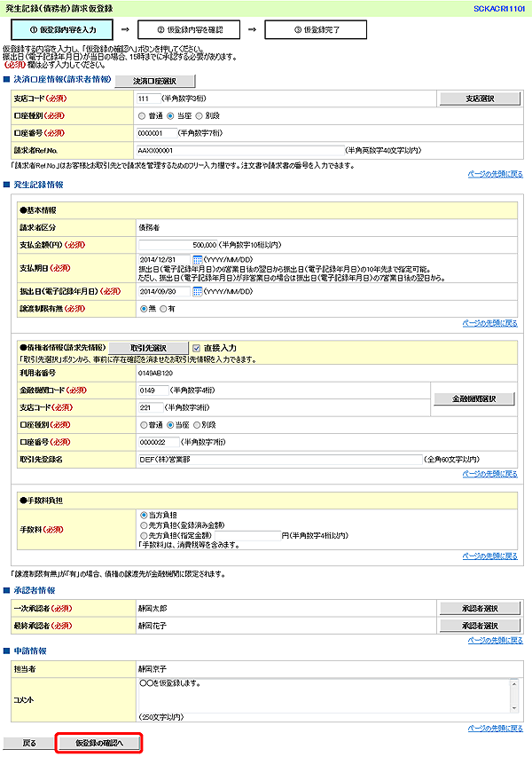Choose 先方負担(指定金額) fee option

[144, 535]
